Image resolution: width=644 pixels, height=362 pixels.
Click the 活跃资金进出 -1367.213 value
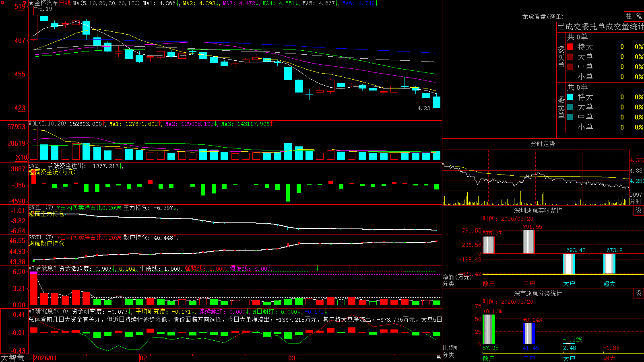104,166
